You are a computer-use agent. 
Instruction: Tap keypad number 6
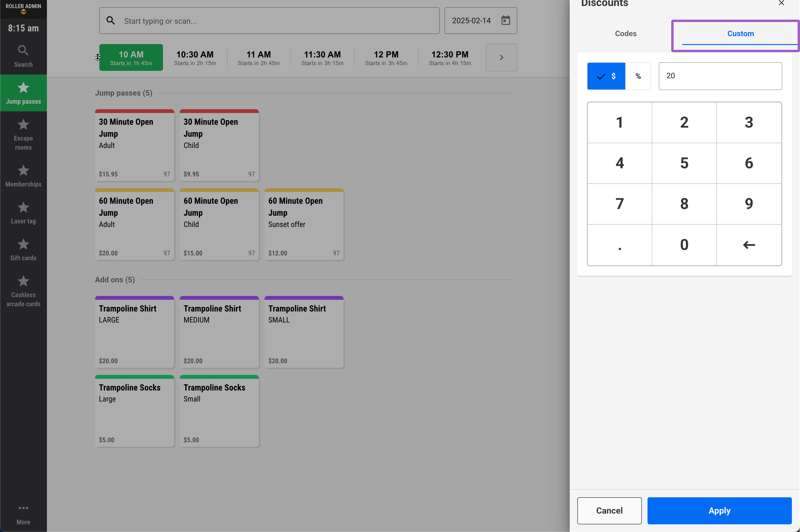(x=749, y=163)
